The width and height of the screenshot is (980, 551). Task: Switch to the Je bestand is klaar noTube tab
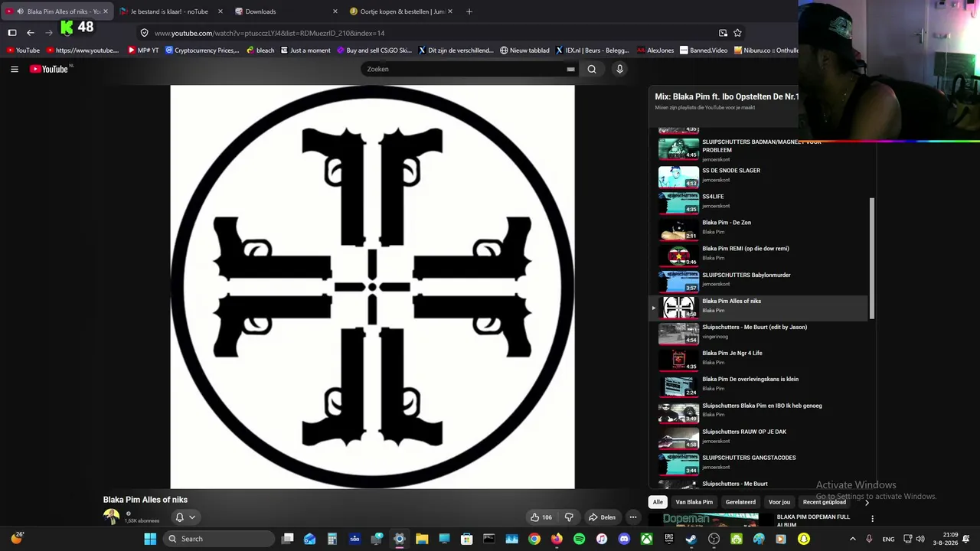170,11
